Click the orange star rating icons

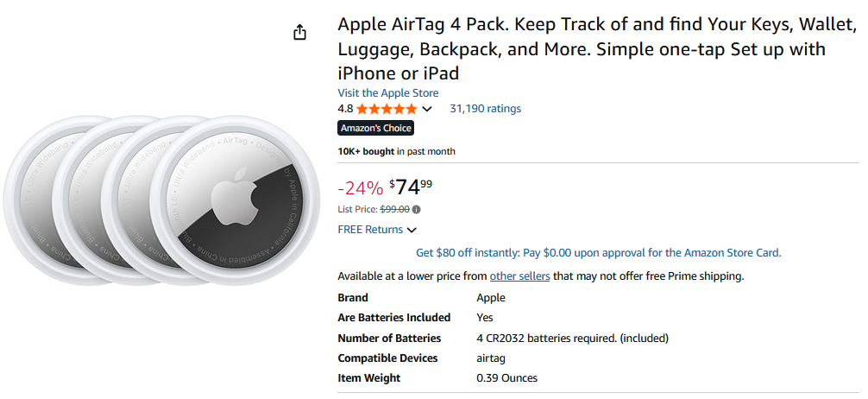pos(387,109)
